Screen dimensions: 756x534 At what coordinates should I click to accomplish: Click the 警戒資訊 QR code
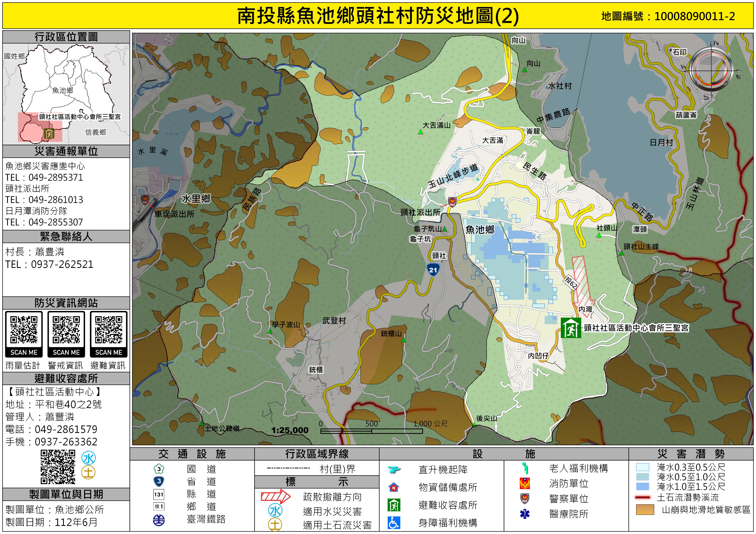click(x=66, y=330)
